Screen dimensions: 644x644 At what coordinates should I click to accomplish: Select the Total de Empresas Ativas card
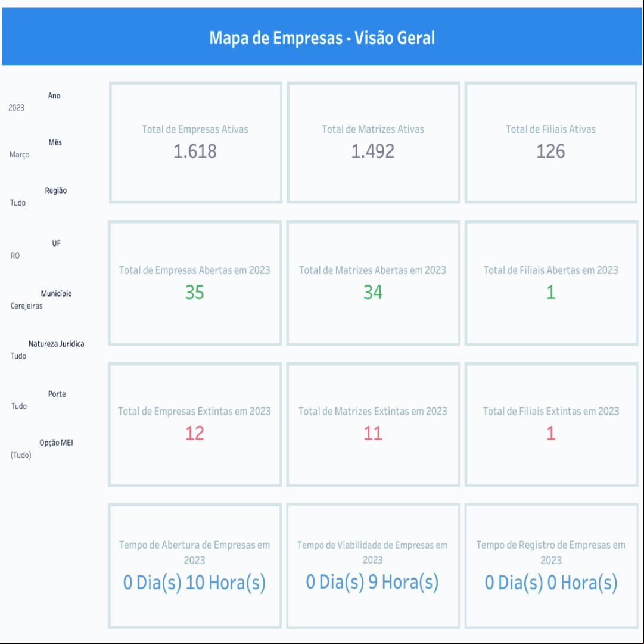click(195, 142)
